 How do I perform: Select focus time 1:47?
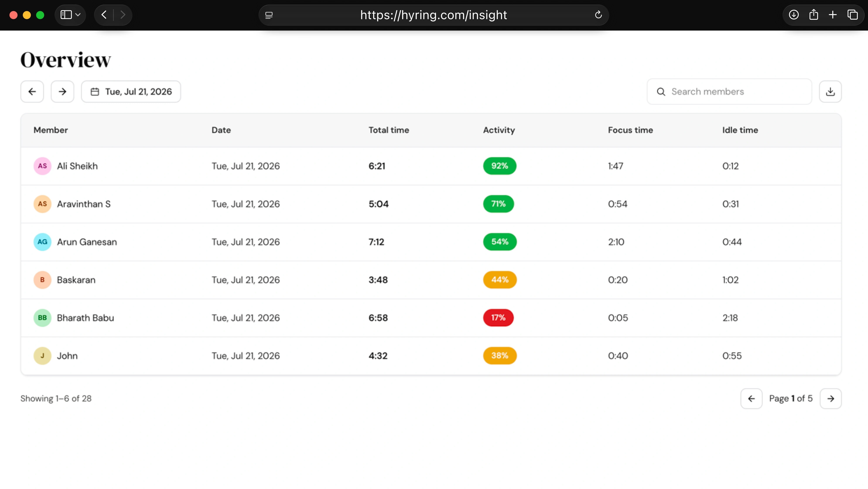615,166
